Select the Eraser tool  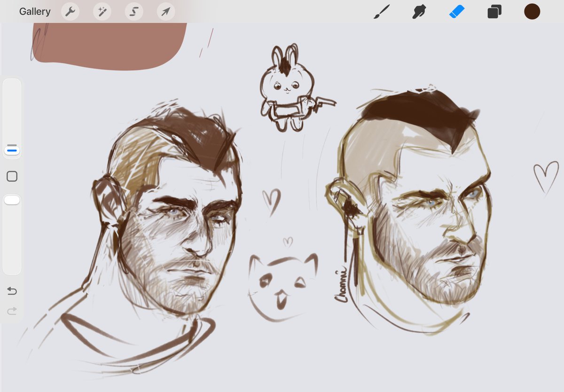click(x=457, y=12)
